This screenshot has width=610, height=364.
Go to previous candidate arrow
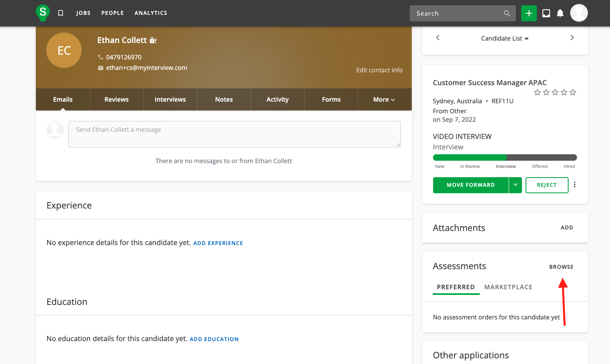click(x=438, y=38)
